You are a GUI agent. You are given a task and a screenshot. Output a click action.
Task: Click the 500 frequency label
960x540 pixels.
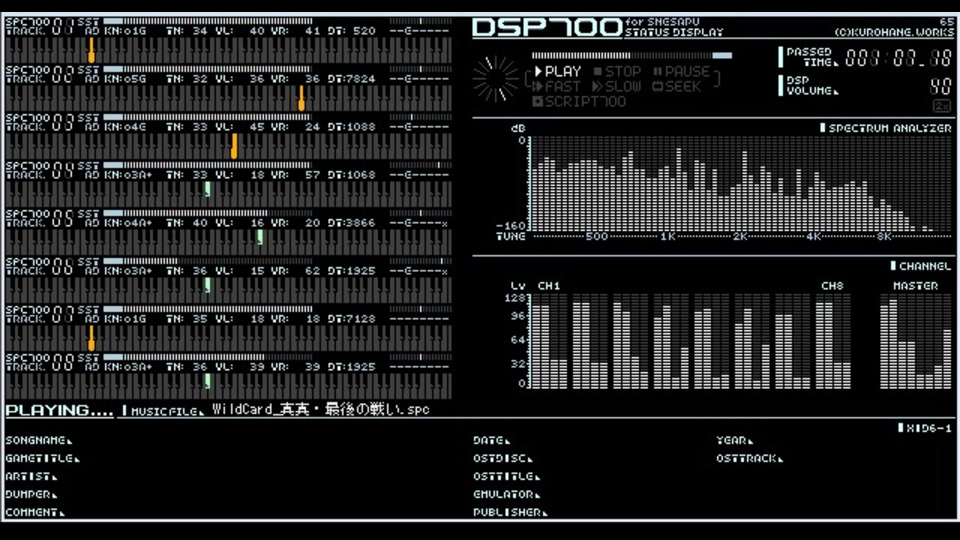click(x=596, y=237)
